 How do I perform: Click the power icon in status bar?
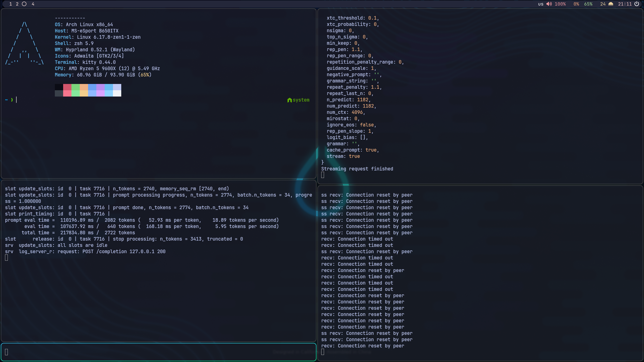(x=637, y=4)
